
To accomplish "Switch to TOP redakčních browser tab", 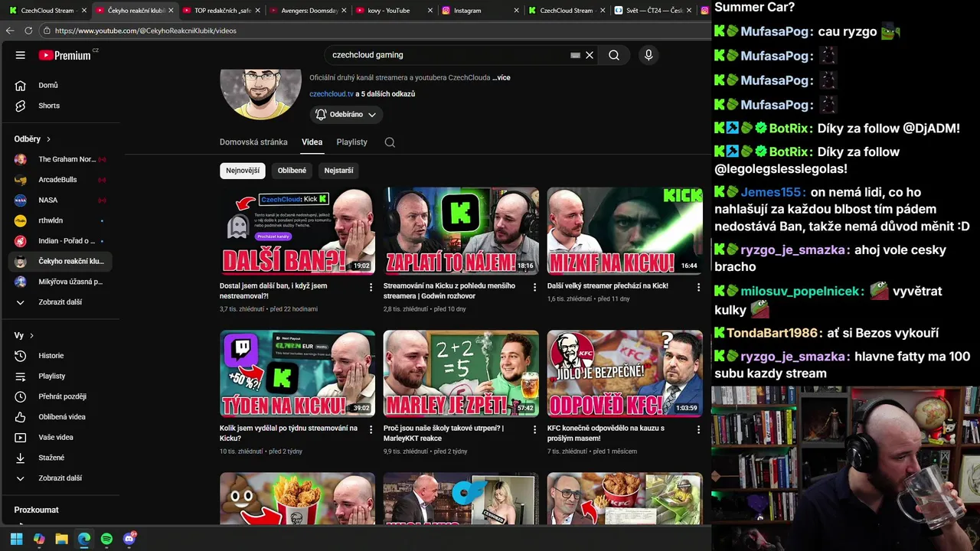I will pyautogui.click(x=222, y=11).
